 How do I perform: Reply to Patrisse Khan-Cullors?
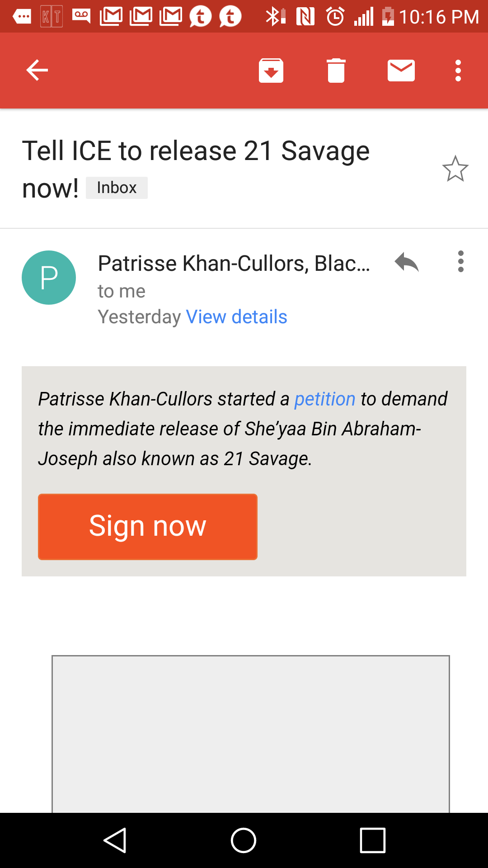[406, 262]
